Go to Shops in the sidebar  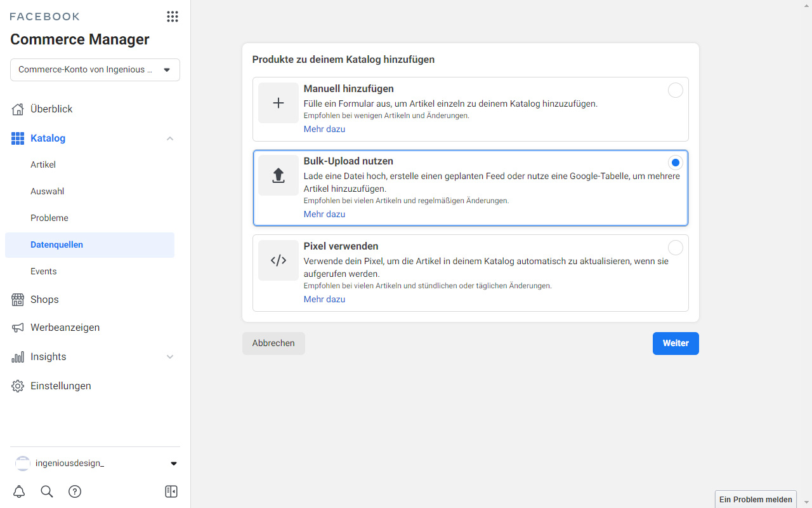click(x=44, y=300)
